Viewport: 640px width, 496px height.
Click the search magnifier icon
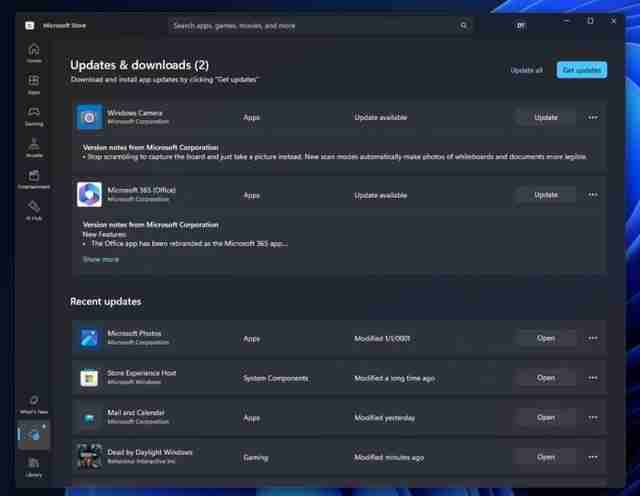click(x=464, y=26)
